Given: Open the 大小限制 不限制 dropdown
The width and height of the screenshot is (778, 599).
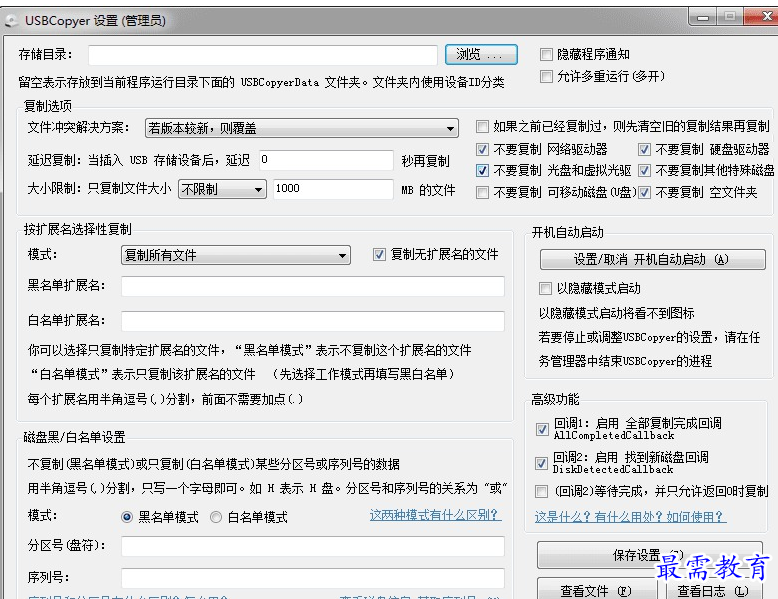Looking at the screenshot, I should coord(222,189).
